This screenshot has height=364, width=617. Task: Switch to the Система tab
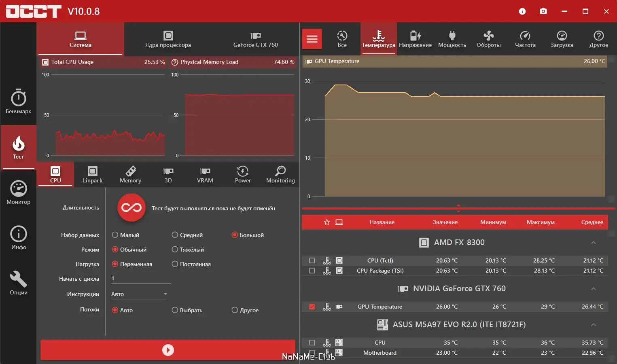point(80,39)
